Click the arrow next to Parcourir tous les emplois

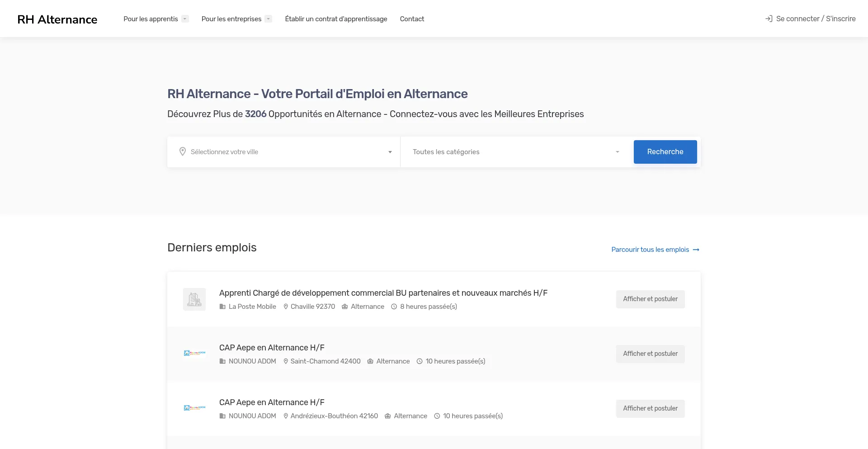(x=696, y=250)
